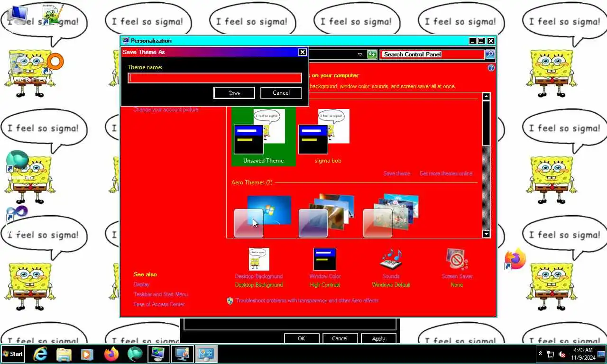Open Windows Explorer folder icon in taskbar
607x364 pixels.
pos(64,354)
